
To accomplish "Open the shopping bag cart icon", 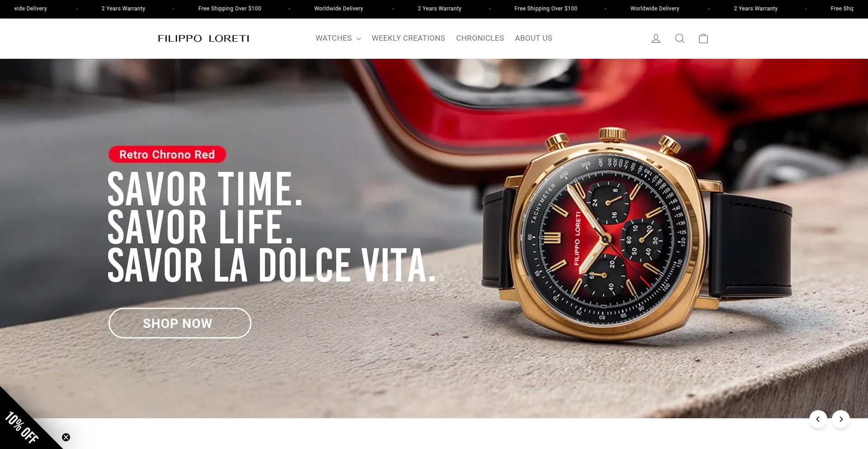I will pyautogui.click(x=703, y=38).
